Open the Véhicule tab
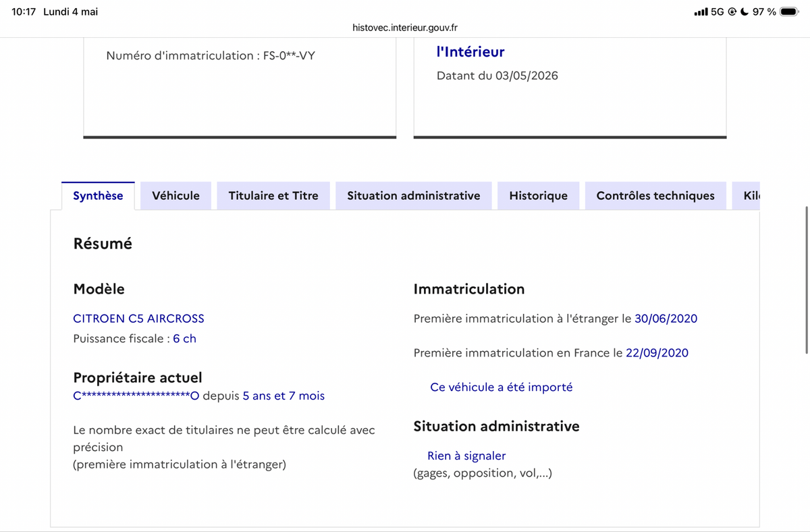The height and width of the screenshot is (532, 810). [x=175, y=196]
